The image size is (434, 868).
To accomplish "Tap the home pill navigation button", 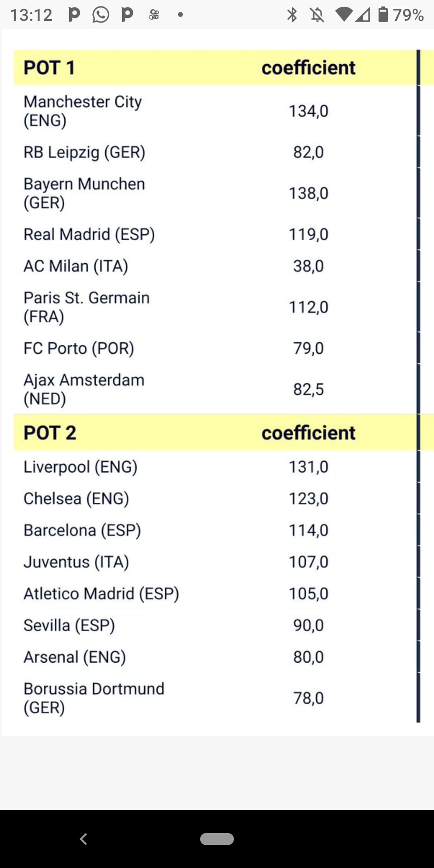I will click(217, 839).
